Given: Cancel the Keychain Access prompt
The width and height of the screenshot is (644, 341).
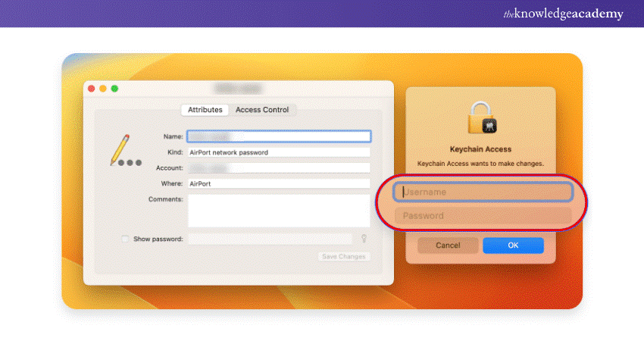Looking at the screenshot, I should pyautogui.click(x=448, y=246).
